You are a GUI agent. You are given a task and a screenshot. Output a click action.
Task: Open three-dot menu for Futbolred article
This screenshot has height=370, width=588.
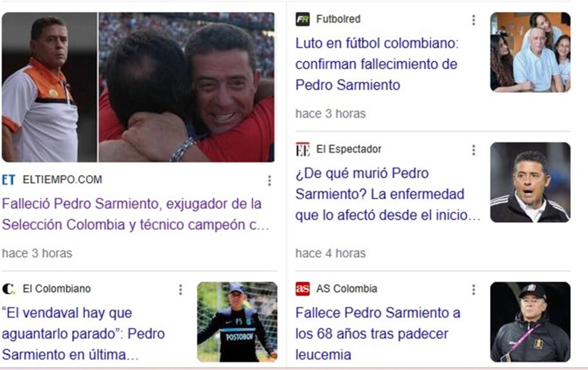tap(474, 20)
